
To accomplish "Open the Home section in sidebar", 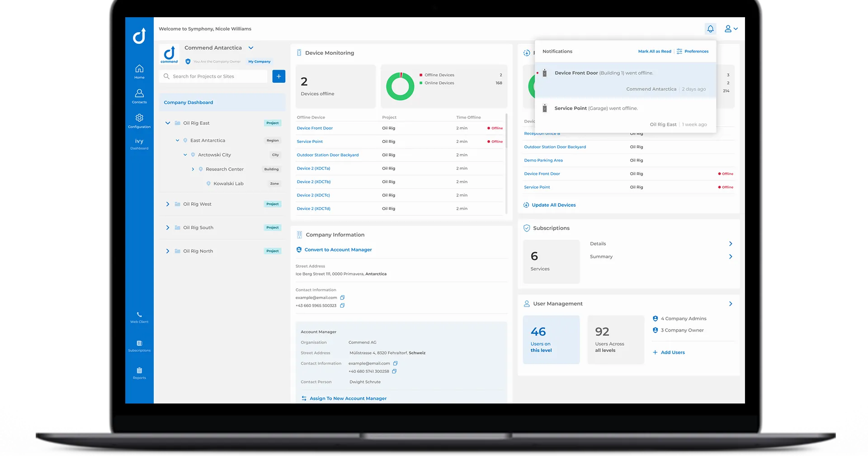I will click(x=139, y=71).
